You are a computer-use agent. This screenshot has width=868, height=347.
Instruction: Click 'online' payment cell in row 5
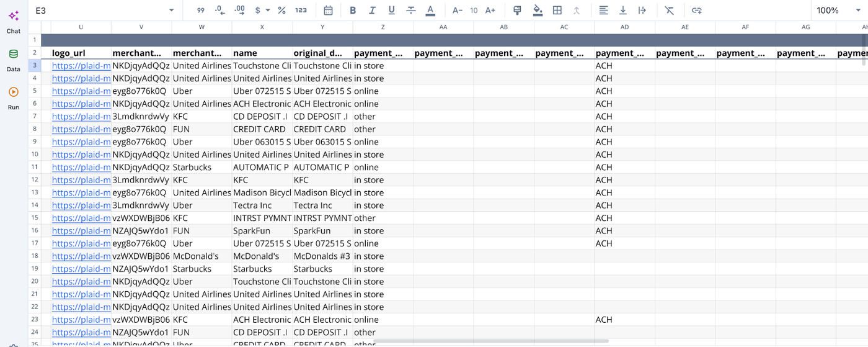pos(383,91)
